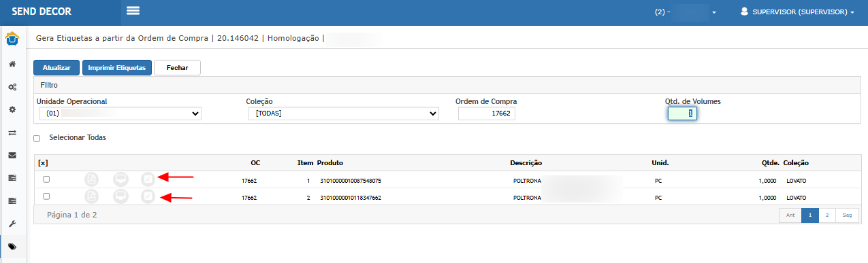Click OC value 17662 in item 1 row
The width and height of the screenshot is (868, 263).
tap(249, 181)
